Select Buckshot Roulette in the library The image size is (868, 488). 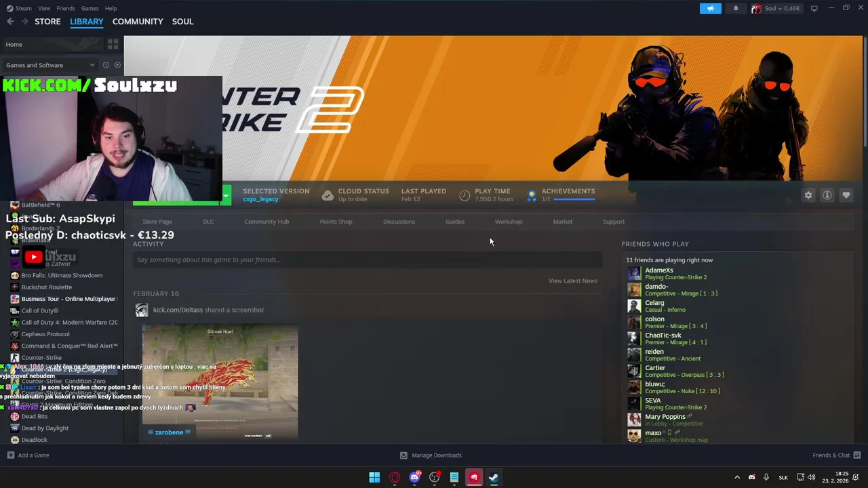[x=47, y=287]
